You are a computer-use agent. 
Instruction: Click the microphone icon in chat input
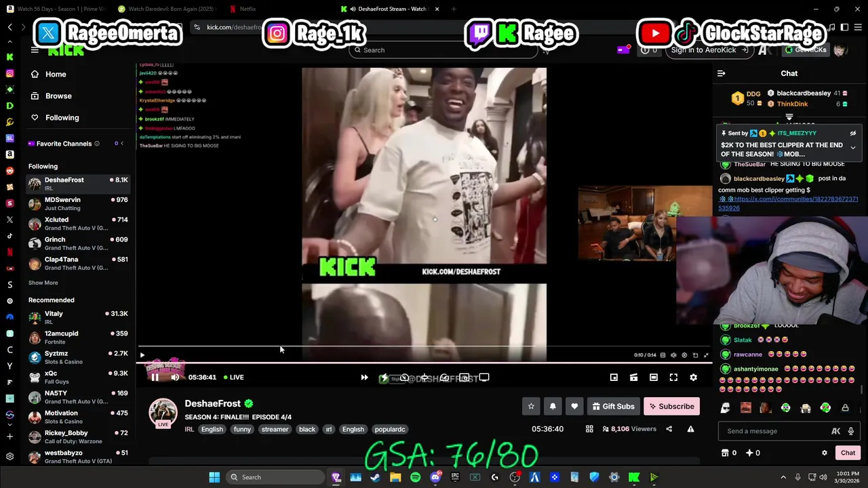click(850, 431)
